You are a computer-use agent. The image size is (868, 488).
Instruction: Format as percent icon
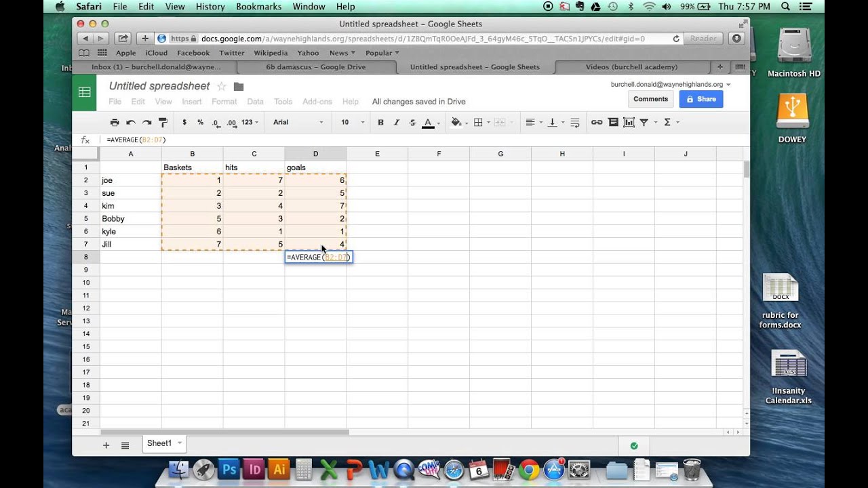point(200,123)
